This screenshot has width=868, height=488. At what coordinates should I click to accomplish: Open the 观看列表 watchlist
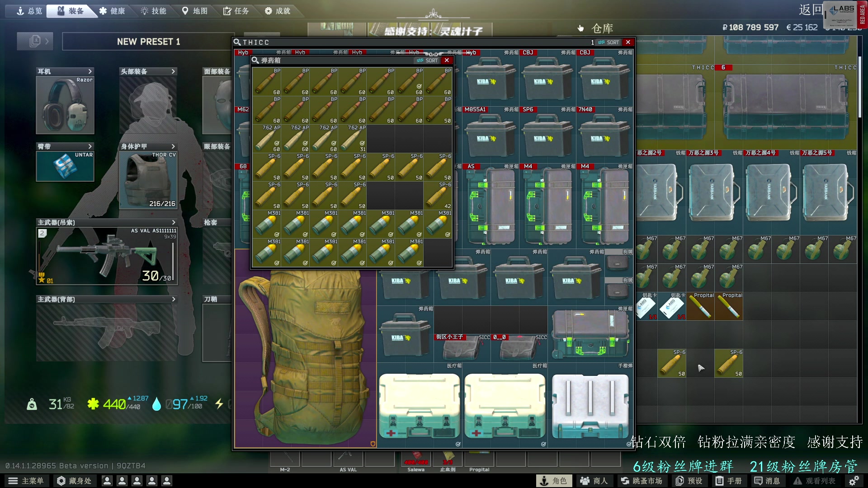(x=815, y=481)
